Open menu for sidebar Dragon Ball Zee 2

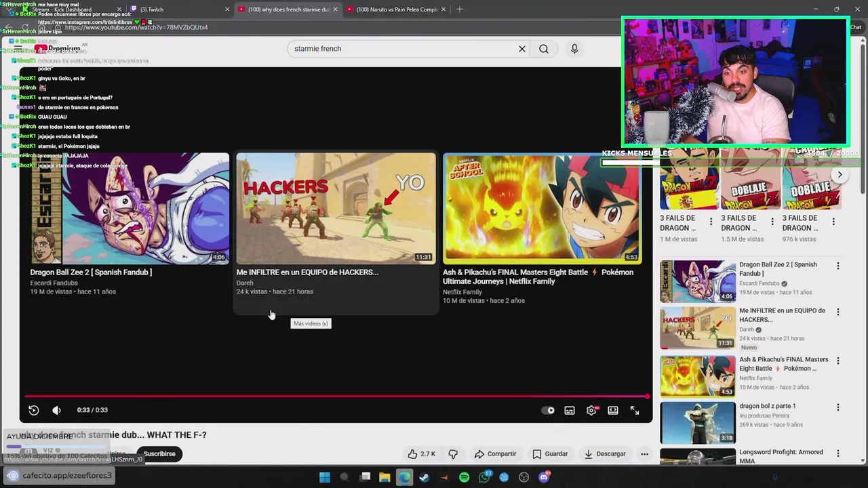click(837, 266)
